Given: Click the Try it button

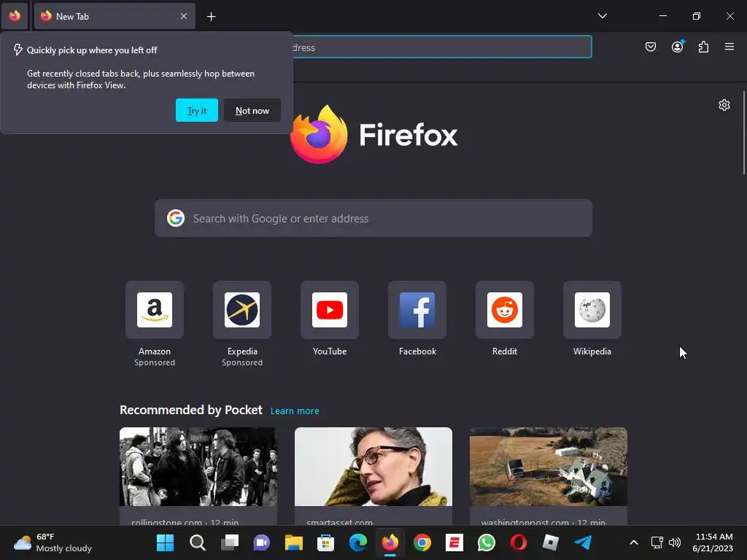Looking at the screenshot, I should pos(197,111).
